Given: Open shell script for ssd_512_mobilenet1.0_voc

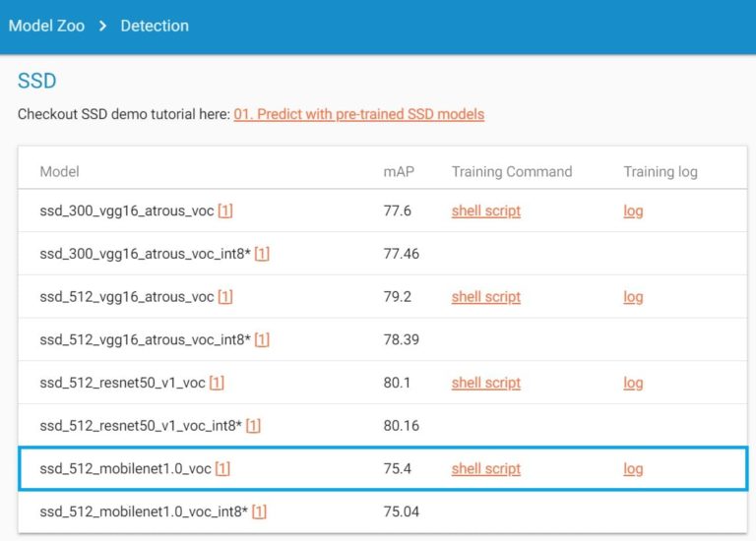Looking at the screenshot, I should pyautogui.click(x=485, y=469).
